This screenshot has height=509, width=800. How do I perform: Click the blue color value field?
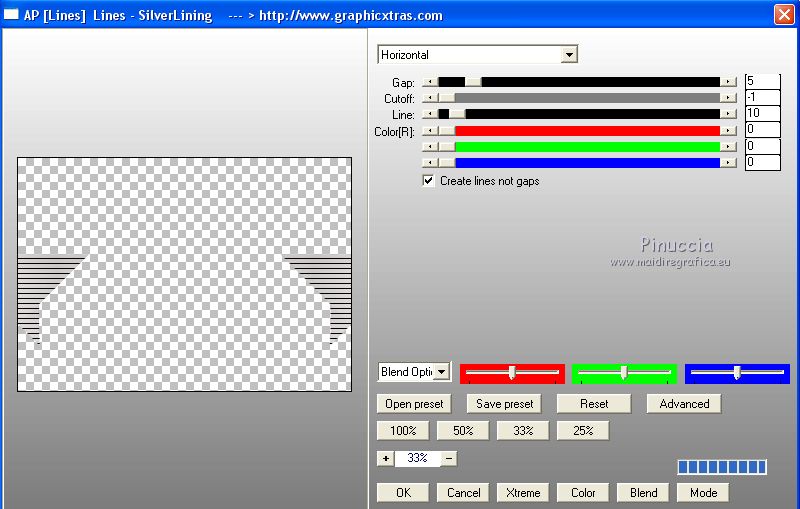pos(763,162)
